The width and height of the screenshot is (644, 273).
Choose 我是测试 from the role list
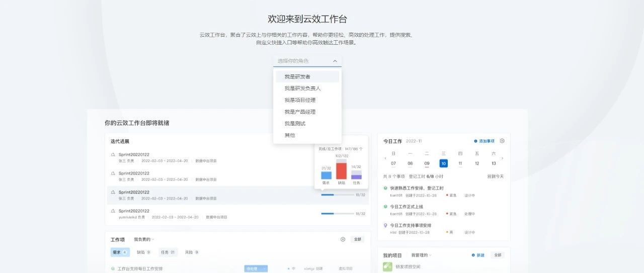pos(307,123)
